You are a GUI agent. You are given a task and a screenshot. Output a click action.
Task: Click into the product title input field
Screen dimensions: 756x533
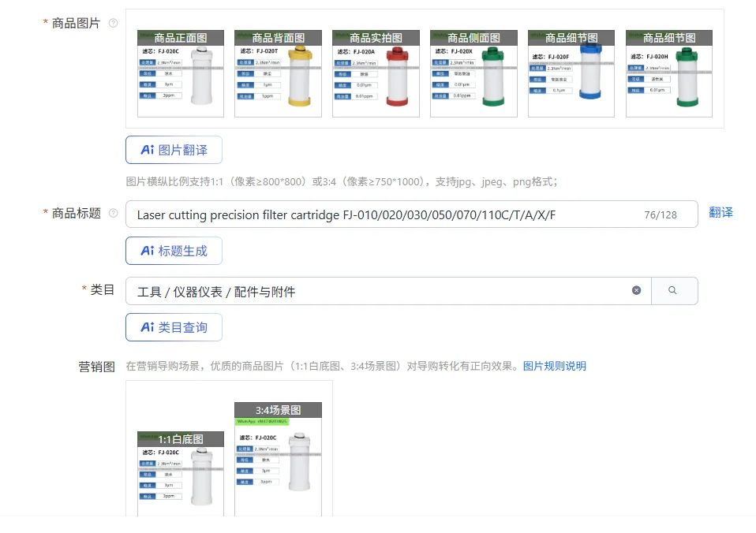coord(412,214)
